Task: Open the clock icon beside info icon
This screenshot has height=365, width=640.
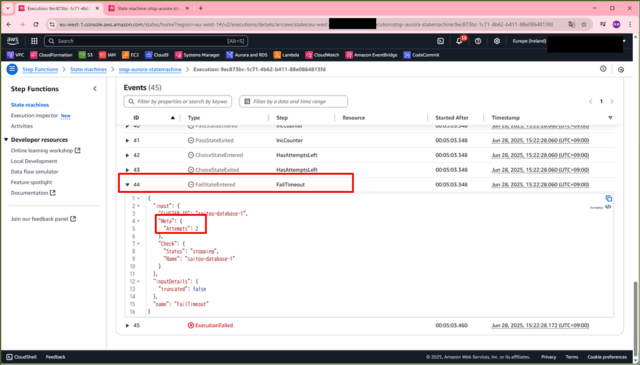Action: (621, 70)
